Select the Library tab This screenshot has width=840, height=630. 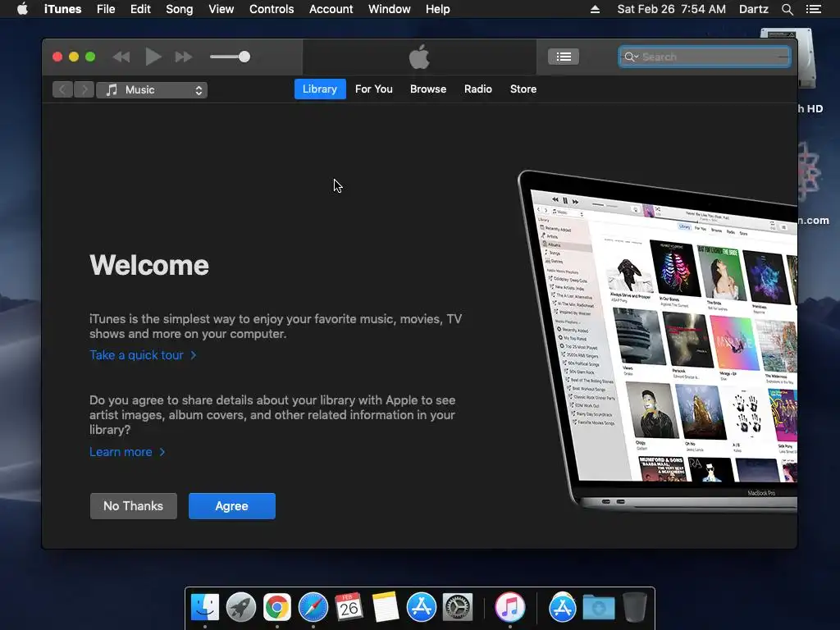(320, 89)
